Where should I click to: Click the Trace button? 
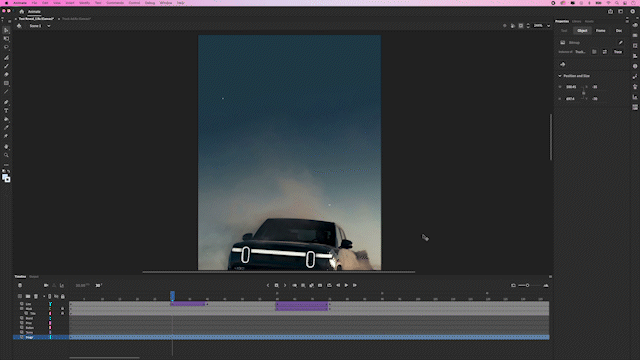[x=618, y=52]
